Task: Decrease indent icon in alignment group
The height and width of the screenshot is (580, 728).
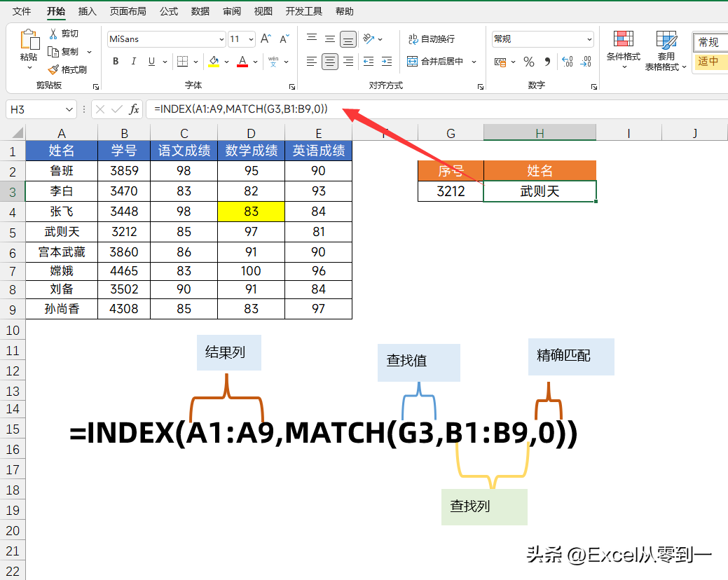Action: coord(369,61)
